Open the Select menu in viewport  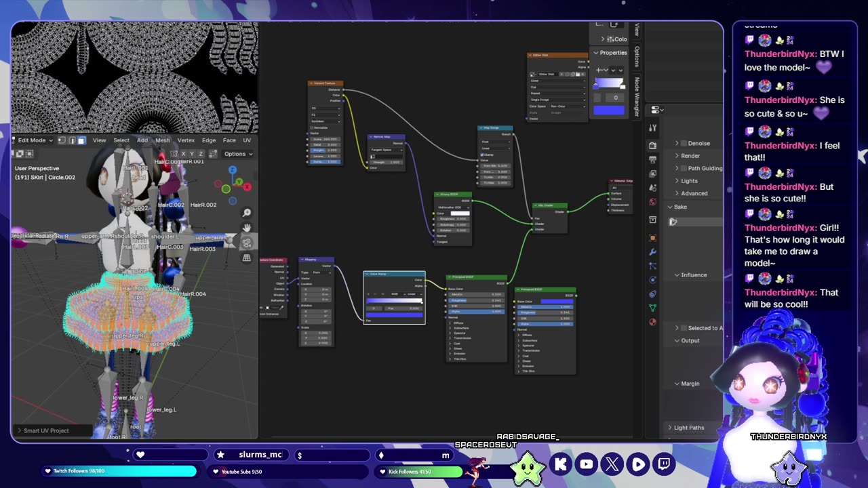(121, 140)
